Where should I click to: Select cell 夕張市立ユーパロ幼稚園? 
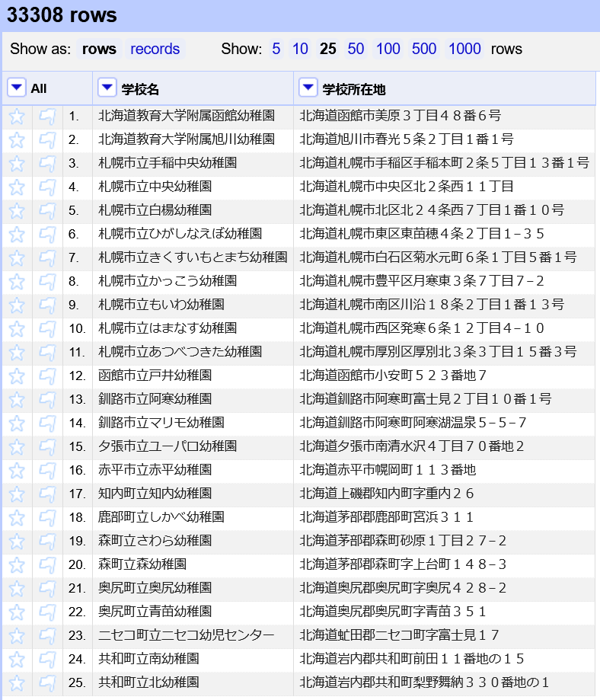[x=193, y=447]
